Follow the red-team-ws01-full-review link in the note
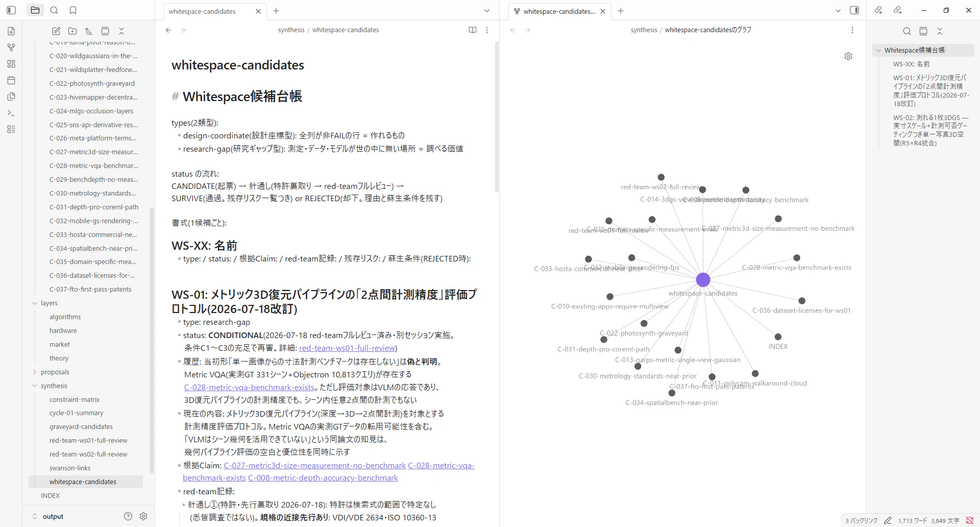Screen dimensions: 980x527 (x=347, y=348)
